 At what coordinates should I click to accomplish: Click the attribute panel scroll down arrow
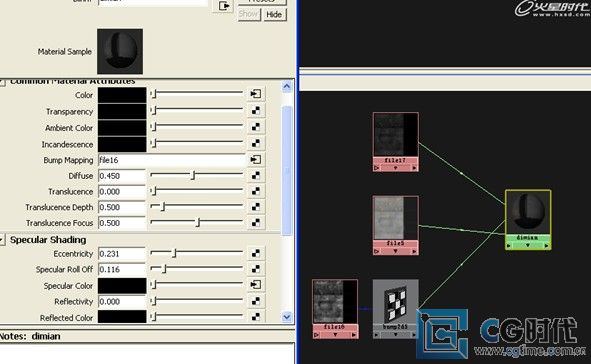(286, 317)
